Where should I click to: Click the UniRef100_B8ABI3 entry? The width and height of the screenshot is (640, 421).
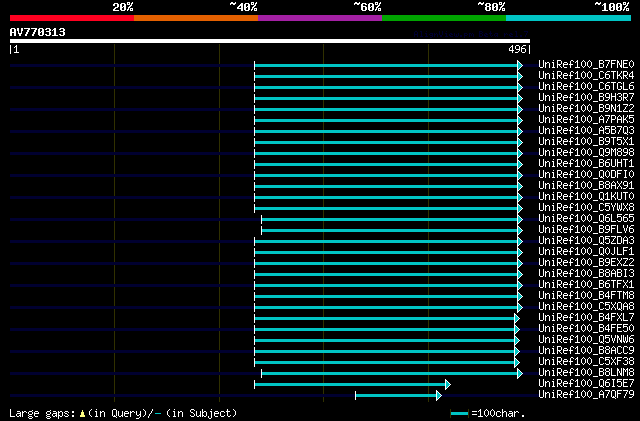coord(586,274)
